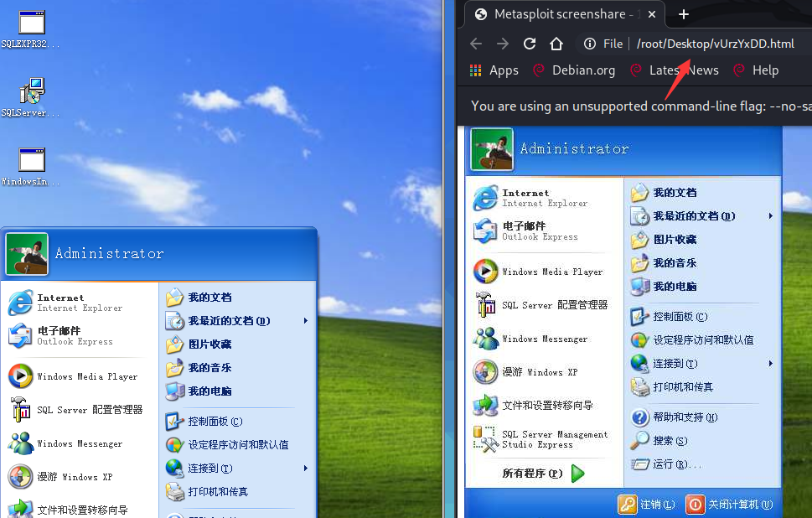Open Latest News bookmark
This screenshot has height=518, width=812.
675,70
